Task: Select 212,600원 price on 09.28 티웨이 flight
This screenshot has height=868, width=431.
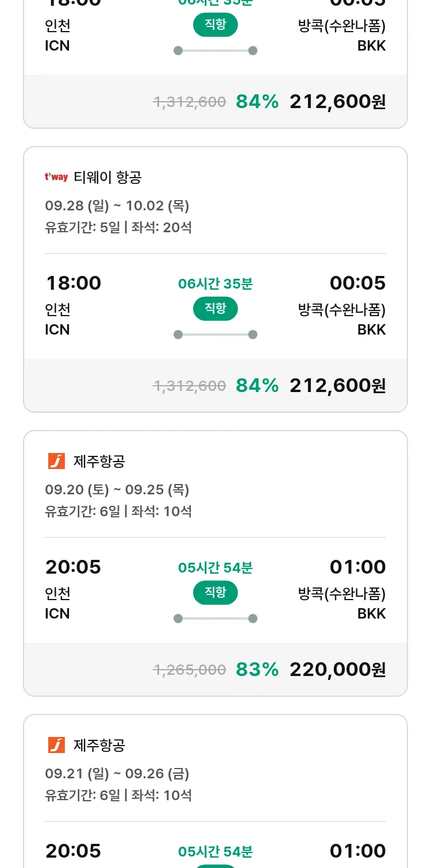Action: coord(337,385)
